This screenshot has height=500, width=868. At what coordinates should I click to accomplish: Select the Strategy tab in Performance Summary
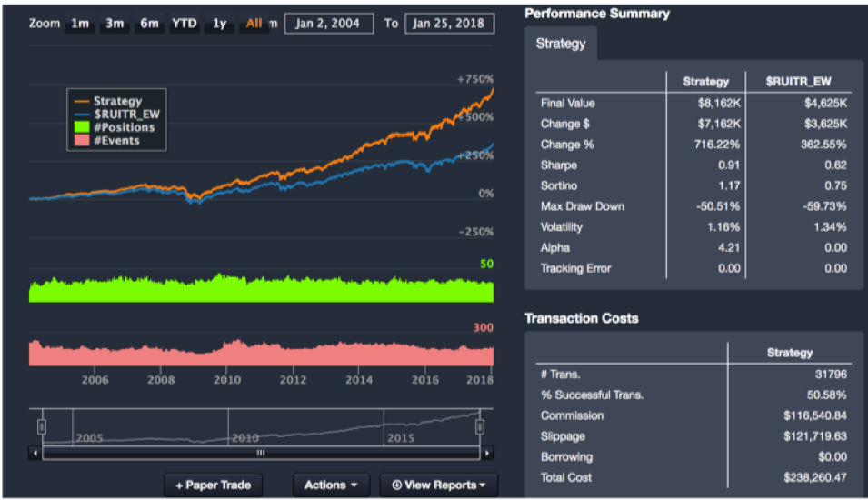coord(561,44)
